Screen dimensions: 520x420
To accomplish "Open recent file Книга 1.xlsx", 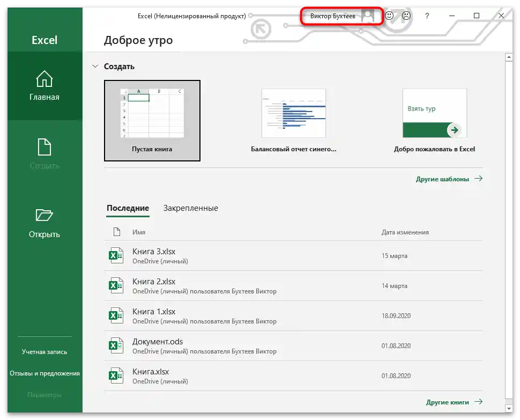I will pos(293,316).
